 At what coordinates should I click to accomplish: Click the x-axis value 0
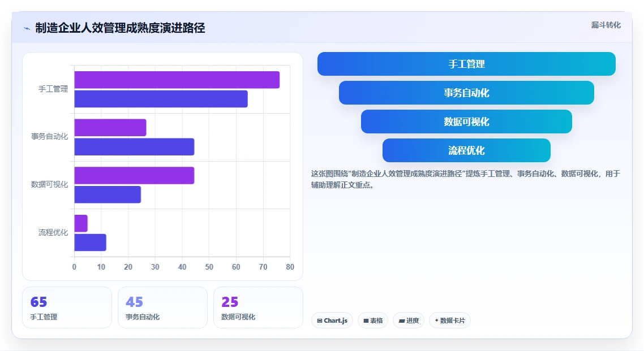[x=74, y=267]
